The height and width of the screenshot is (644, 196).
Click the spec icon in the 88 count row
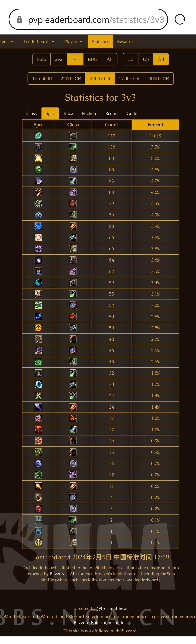(x=38, y=158)
